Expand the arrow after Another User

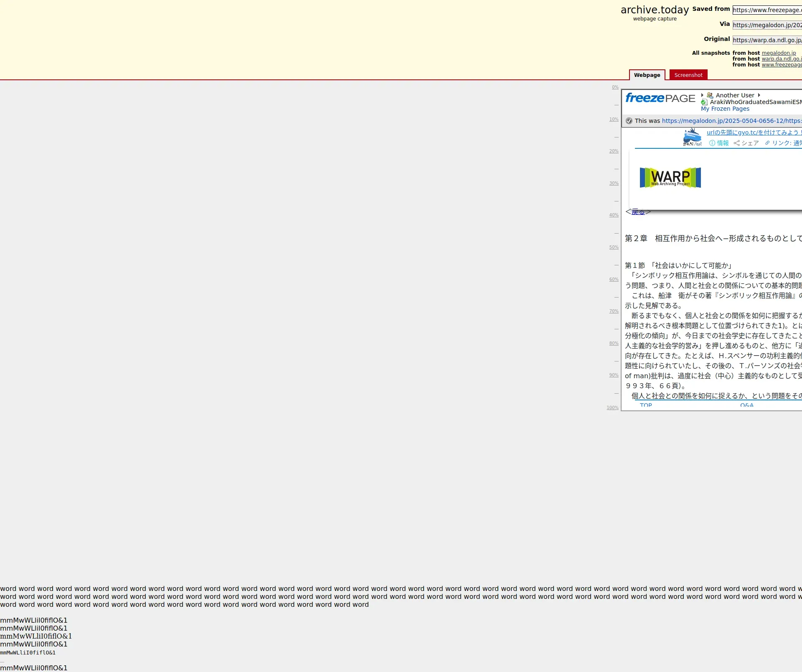point(759,95)
